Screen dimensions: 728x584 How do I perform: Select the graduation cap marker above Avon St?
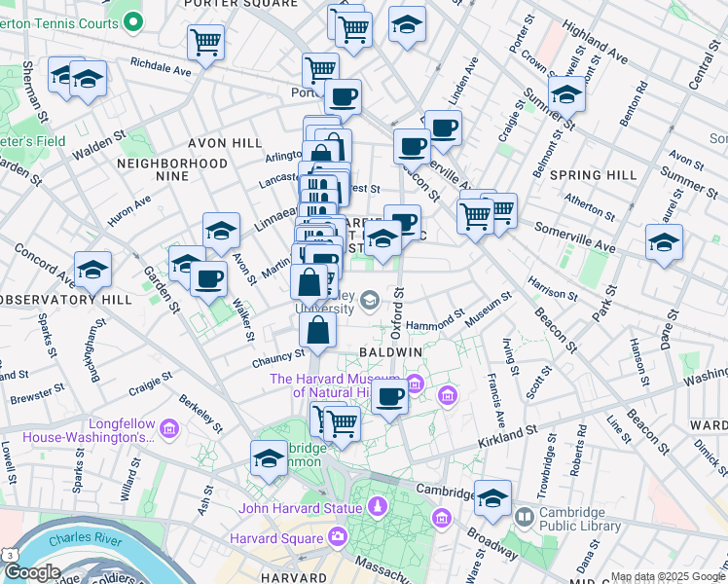pyautogui.click(x=221, y=231)
